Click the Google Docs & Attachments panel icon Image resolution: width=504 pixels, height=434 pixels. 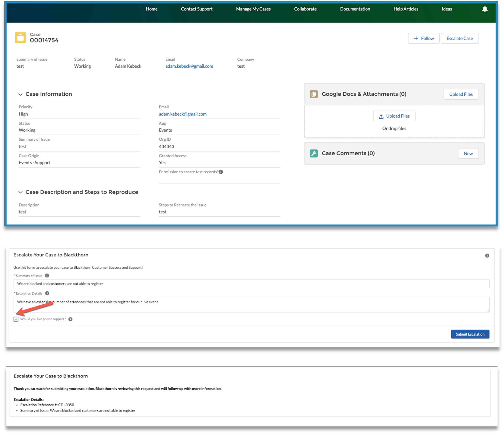pos(313,94)
